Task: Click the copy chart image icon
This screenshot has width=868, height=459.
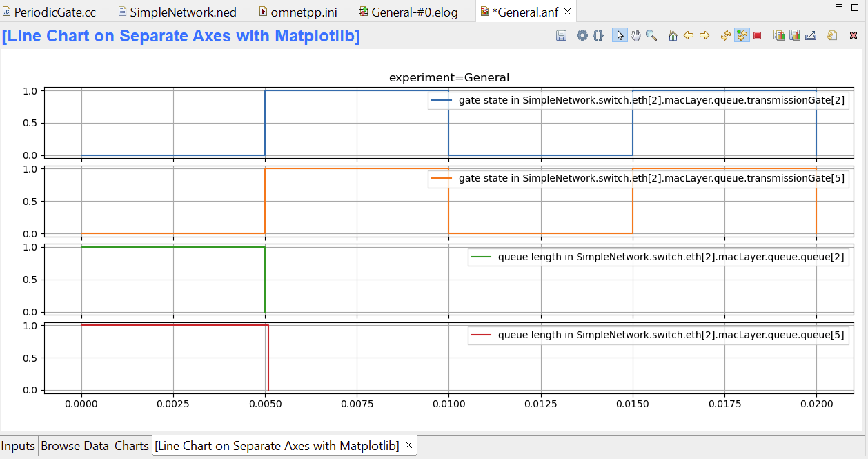Action: 779,36
